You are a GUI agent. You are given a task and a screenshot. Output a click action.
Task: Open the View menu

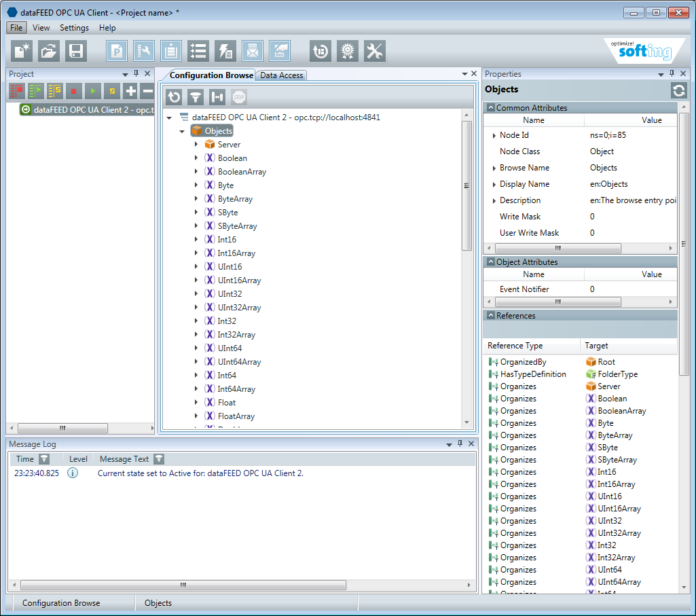41,28
